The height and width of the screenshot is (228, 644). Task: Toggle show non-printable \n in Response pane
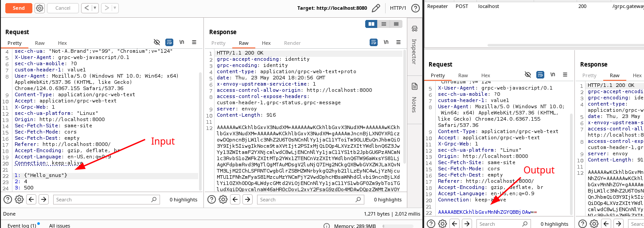point(386,42)
